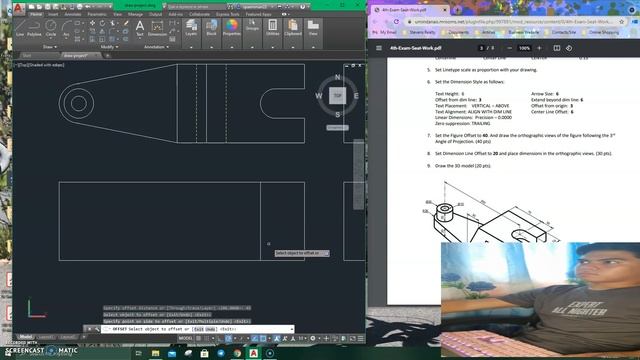Viewport: 640px width, 360px height.
Task: Select the Text annotation tool
Action: tap(140, 28)
